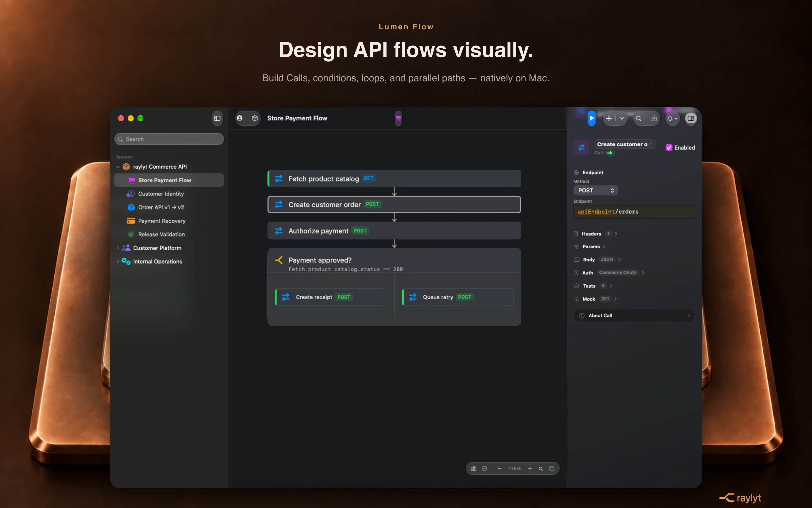812x508 pixels.
Task: Click the zoom out minus button
Action: (499, 469)
